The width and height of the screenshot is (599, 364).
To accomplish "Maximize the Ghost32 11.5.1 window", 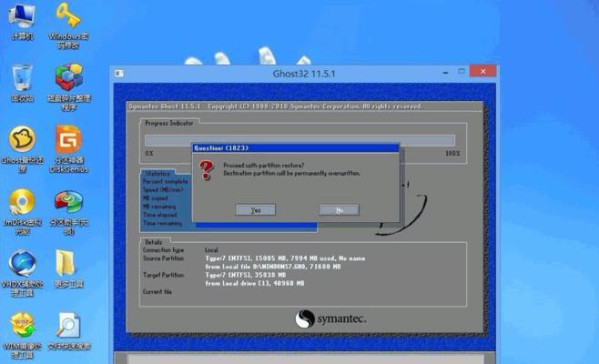I will [462, 71].
